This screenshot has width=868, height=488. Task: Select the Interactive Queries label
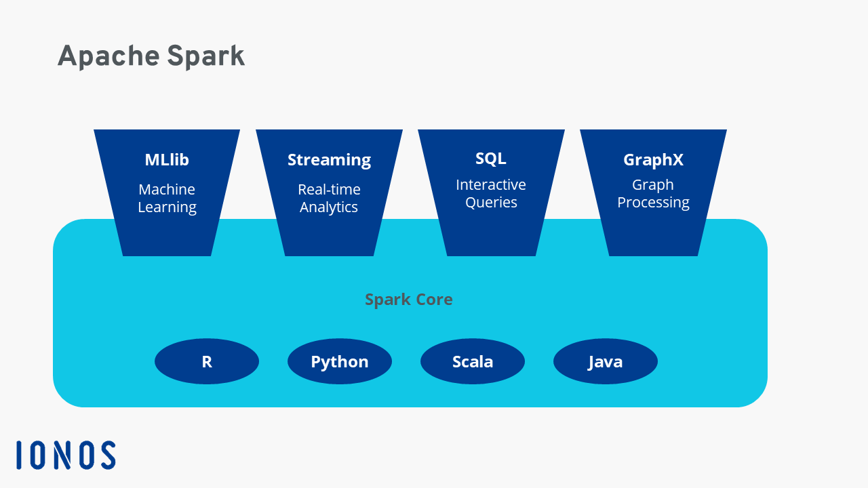click(491, 193)
